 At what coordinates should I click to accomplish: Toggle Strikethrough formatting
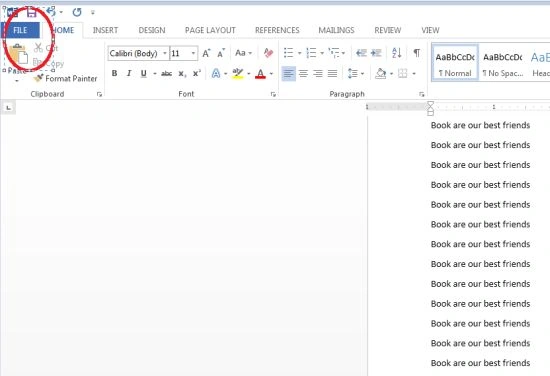(166, 73)
